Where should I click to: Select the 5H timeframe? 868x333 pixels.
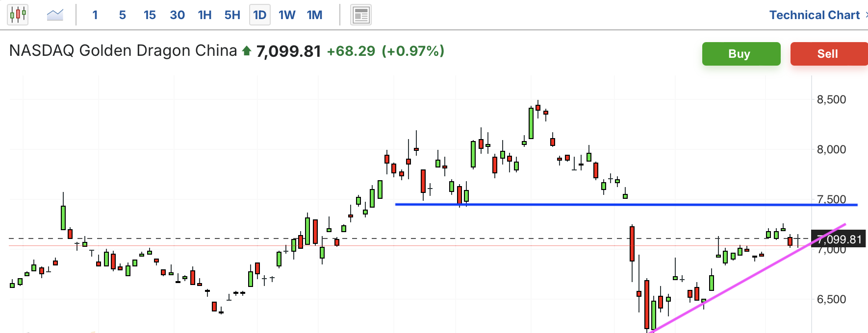(x=232, y=15)
